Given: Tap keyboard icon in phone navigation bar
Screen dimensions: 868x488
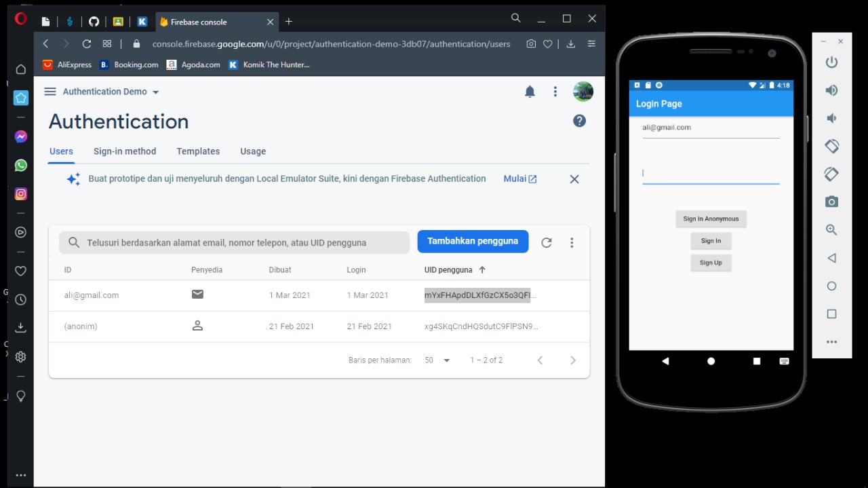Looking at the screenshot, I should coord(785,361).
